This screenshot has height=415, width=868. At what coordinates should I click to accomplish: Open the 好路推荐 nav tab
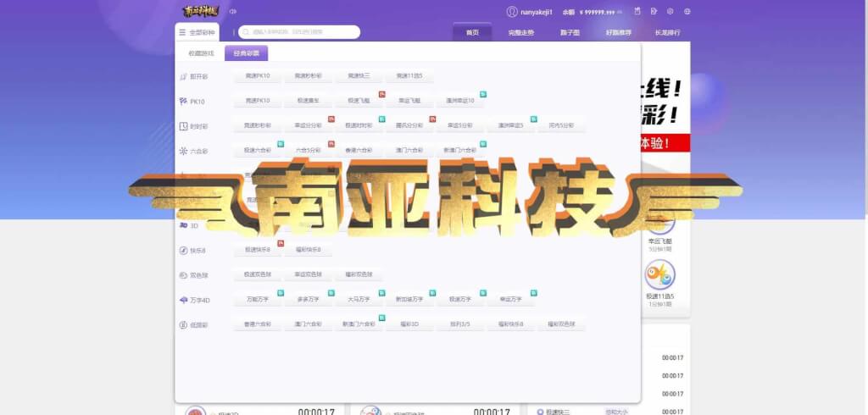click(618, 33)
